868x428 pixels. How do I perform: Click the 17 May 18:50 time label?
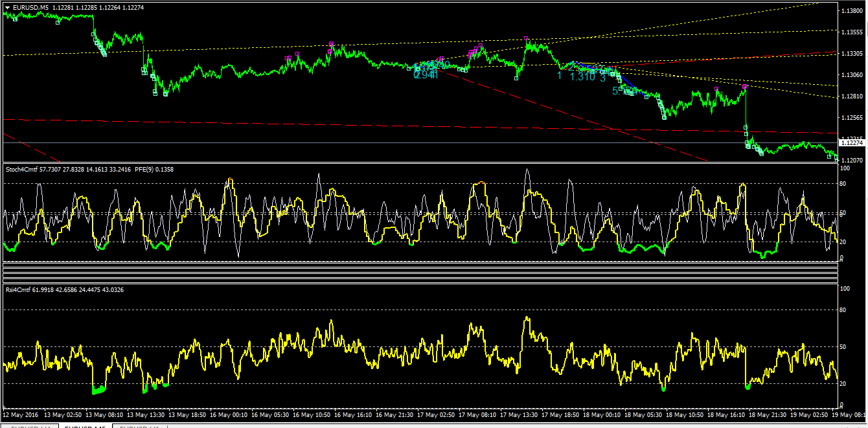point(562,414)
